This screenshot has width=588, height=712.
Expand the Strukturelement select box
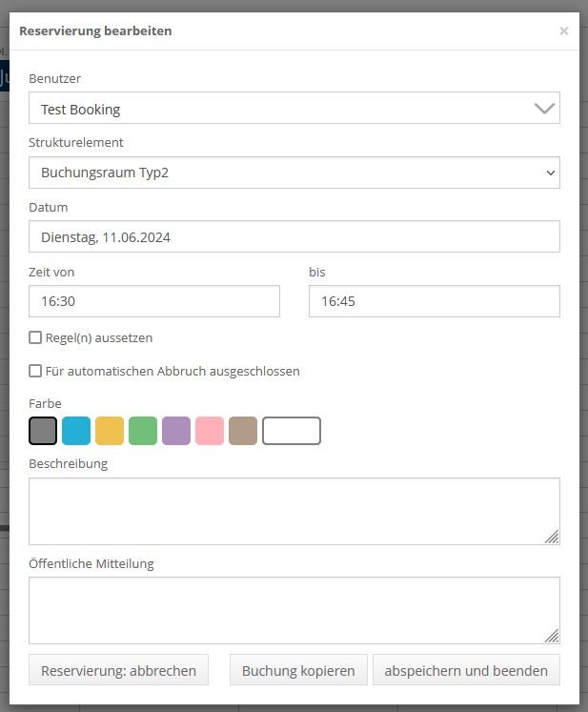[294, 173]
